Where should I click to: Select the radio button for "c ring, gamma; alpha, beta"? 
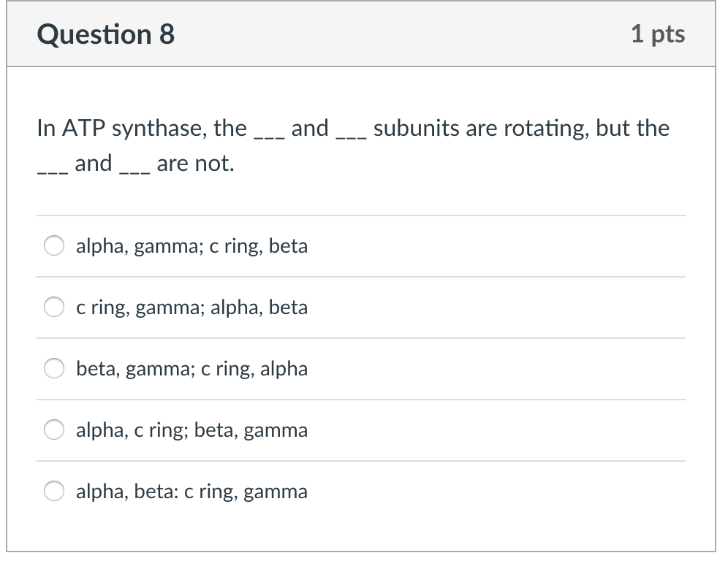point(53,308)
